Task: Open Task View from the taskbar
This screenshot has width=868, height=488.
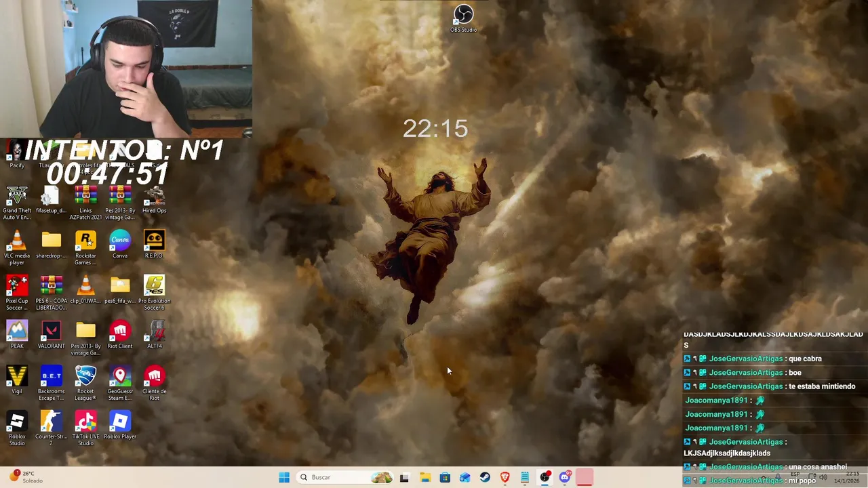Action: (404, 477)
